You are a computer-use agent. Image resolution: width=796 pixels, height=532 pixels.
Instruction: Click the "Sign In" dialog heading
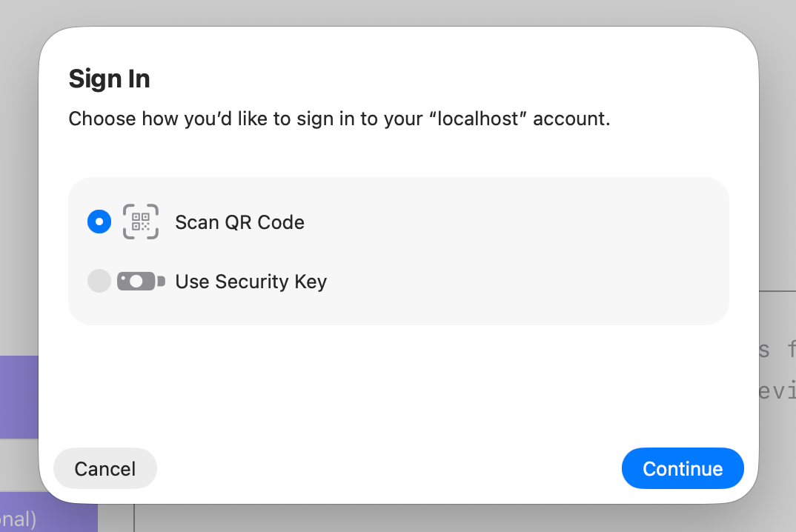[109, 79]
